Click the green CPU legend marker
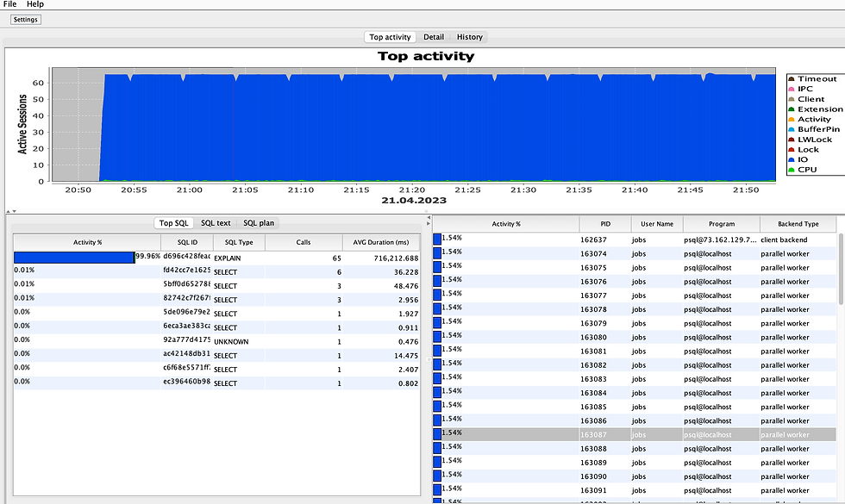Screen dimensions: 845x504 click(x=791, y=170)
